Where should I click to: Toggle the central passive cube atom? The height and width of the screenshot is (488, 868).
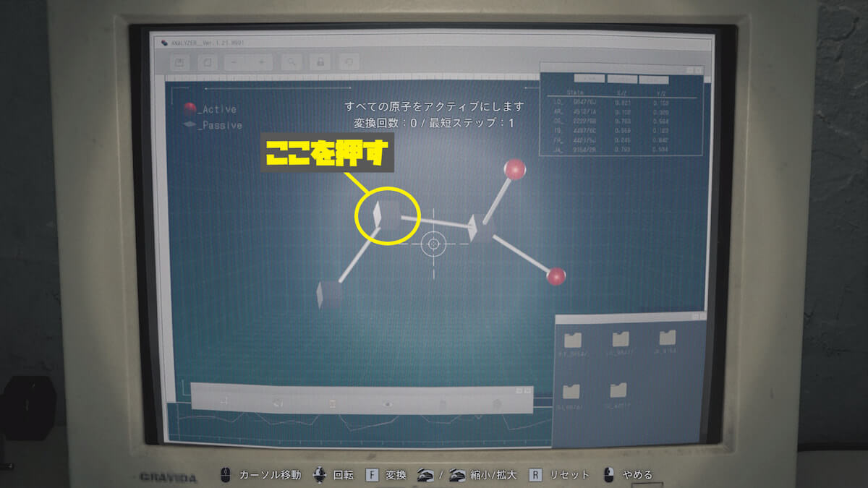coord(480,228)
